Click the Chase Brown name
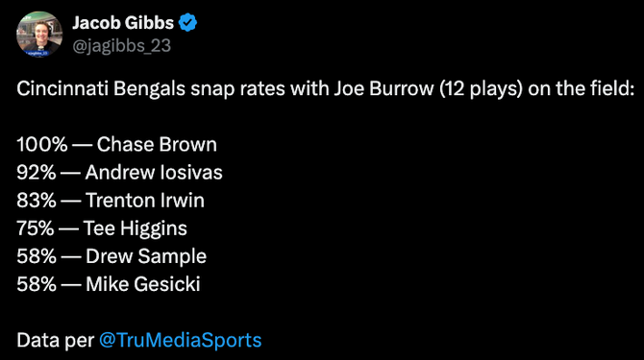This screenshot has height=360, width=644. [x=157, y=144]
